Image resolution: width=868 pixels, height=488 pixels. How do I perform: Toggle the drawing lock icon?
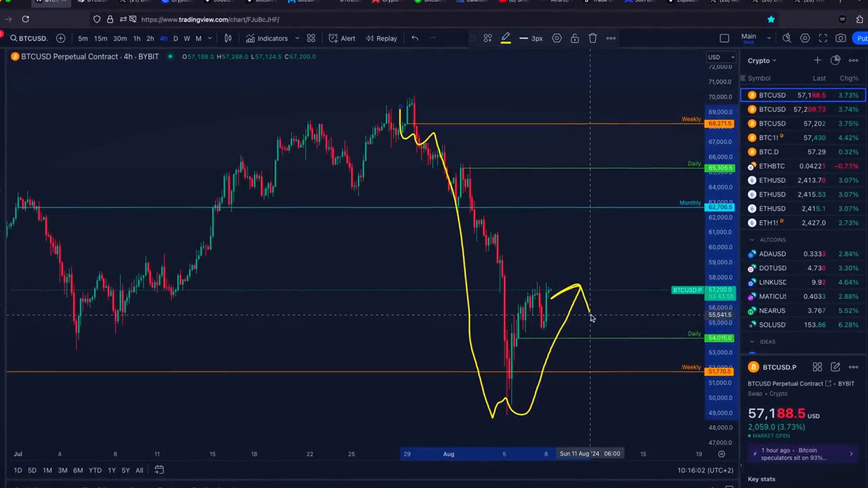tap(575, 38)
